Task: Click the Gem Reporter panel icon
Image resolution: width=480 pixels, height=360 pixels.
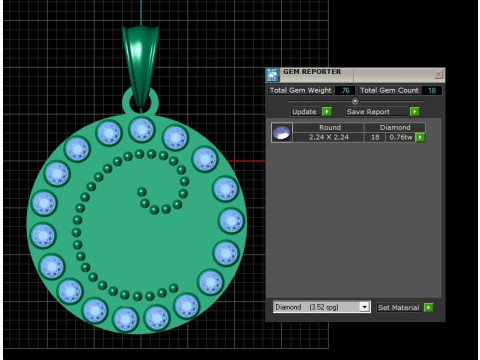Action: pyautogui.click(x=272, y=75)
